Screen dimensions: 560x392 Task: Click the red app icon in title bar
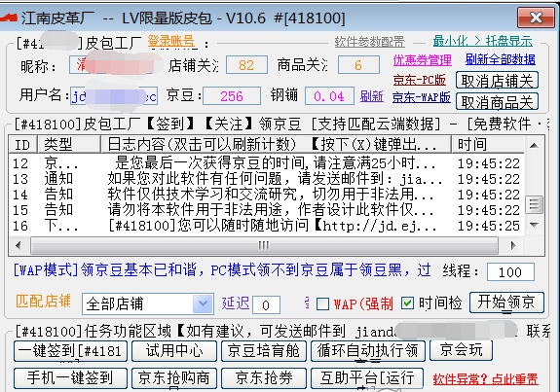point(9,18)
